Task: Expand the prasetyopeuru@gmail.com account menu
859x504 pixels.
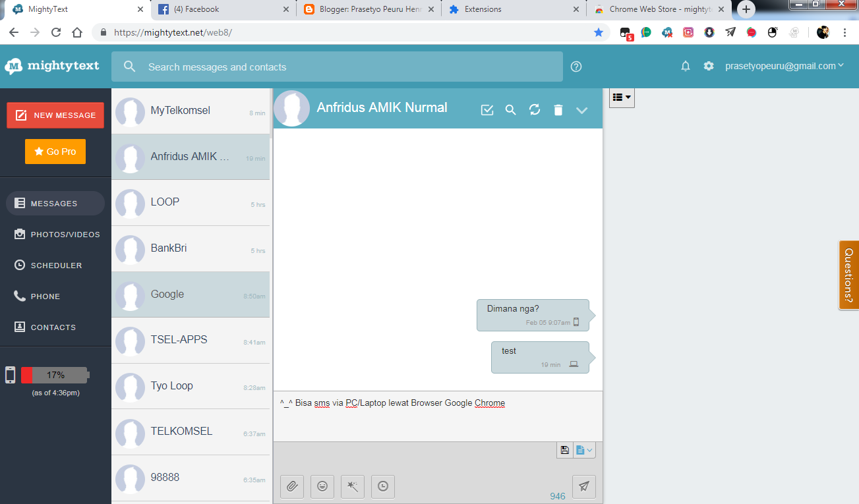Action: click(x=785, y=66)
